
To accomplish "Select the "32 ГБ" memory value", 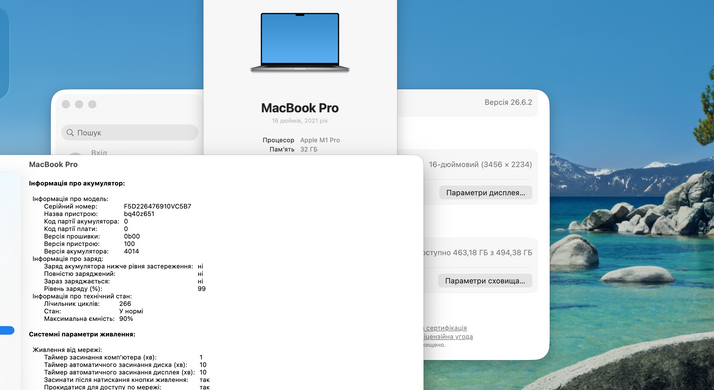I will tap(309, 149).
